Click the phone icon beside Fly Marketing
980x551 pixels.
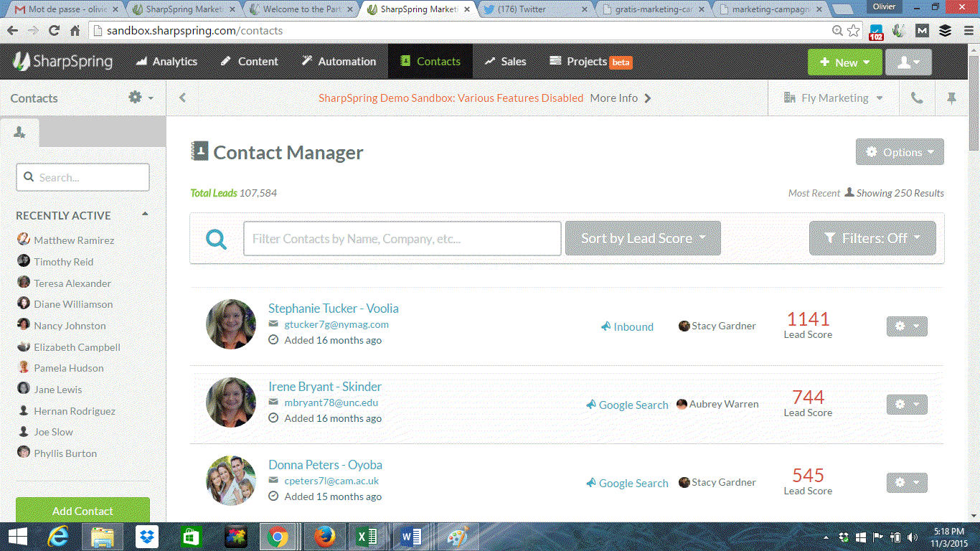[x=917, y=98]
